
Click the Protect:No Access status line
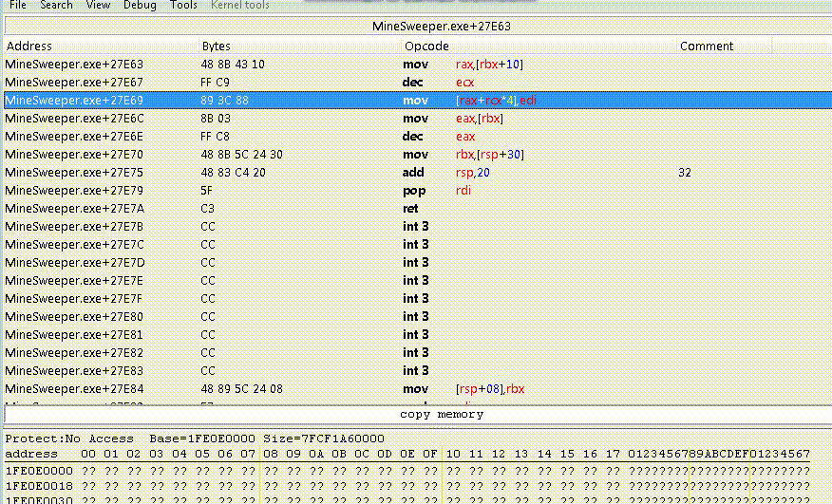coord(194,439)
